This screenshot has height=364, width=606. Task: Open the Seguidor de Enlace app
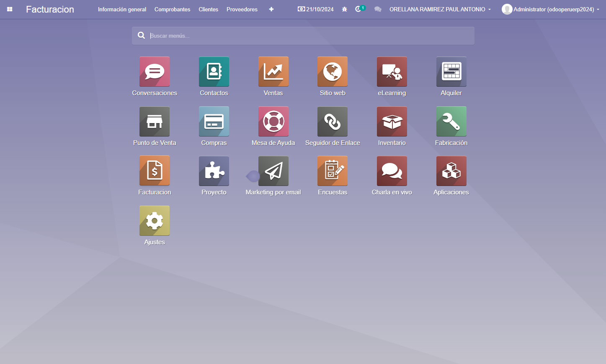point(333,121)
